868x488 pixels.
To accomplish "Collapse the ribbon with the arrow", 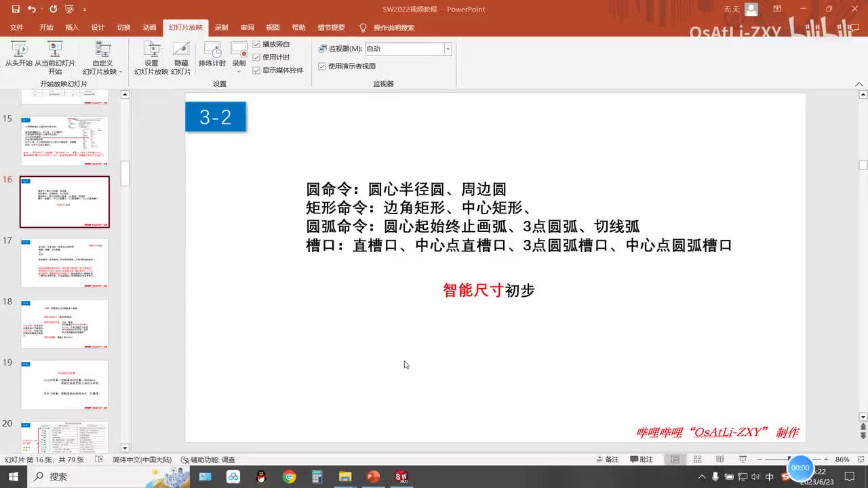I will coord(860,84).
